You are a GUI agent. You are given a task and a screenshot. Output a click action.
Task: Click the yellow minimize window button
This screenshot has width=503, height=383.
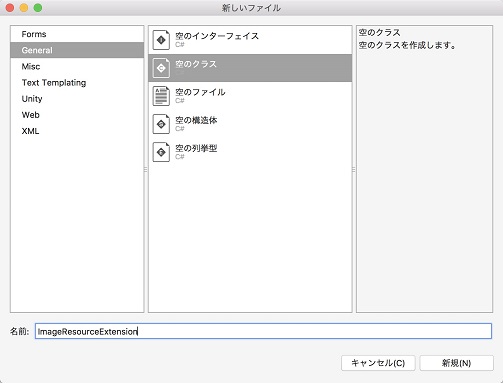(x=24, y=8)
